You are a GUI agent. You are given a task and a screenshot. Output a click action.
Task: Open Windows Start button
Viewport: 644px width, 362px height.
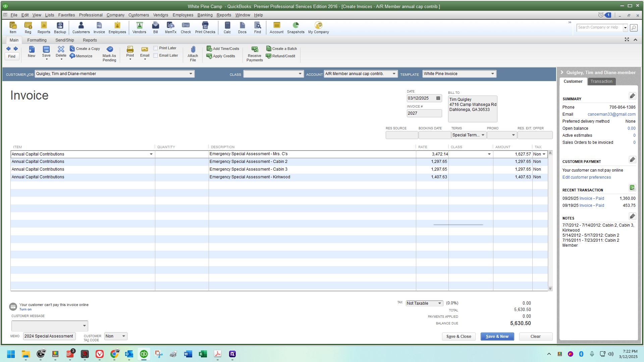tap(11, 354)
